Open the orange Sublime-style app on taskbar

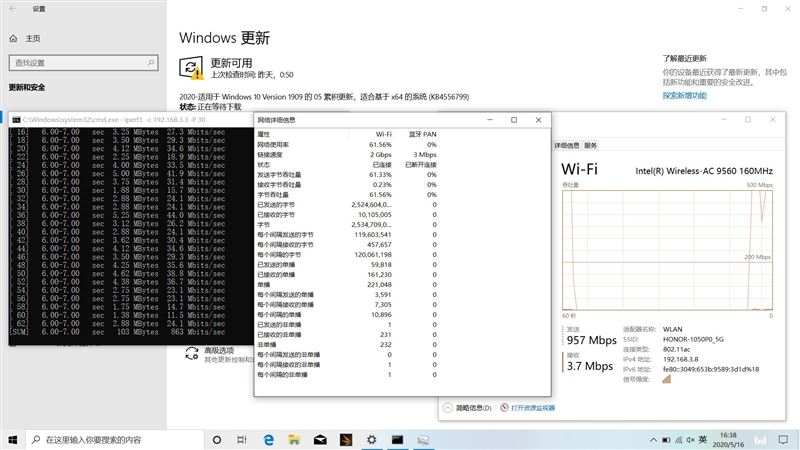click(x=346, y=439)
